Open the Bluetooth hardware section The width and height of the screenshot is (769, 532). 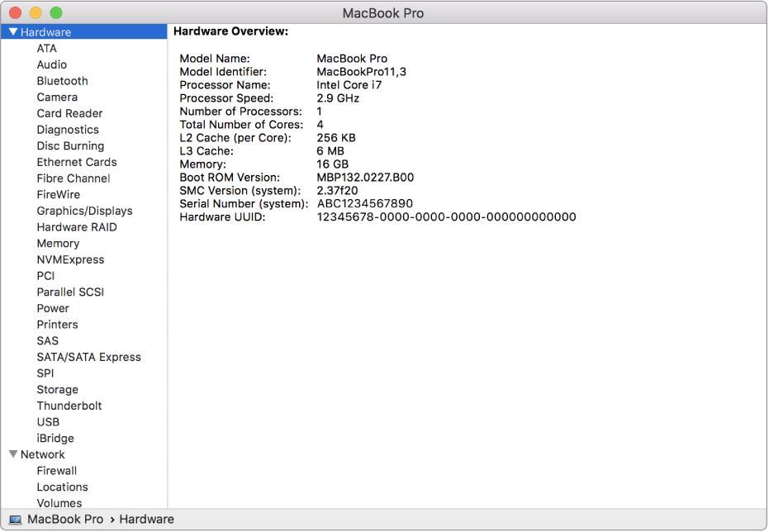(62, 81)
